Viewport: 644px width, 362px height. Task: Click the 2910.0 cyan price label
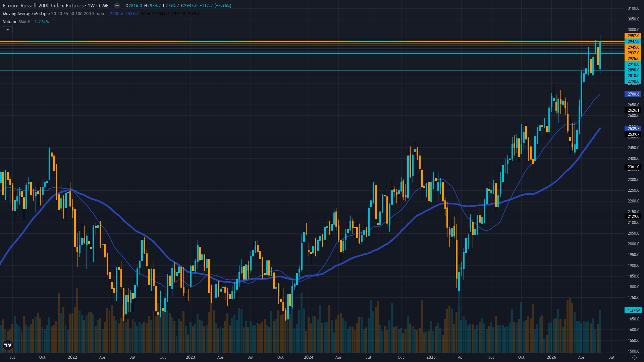point(633,64)
